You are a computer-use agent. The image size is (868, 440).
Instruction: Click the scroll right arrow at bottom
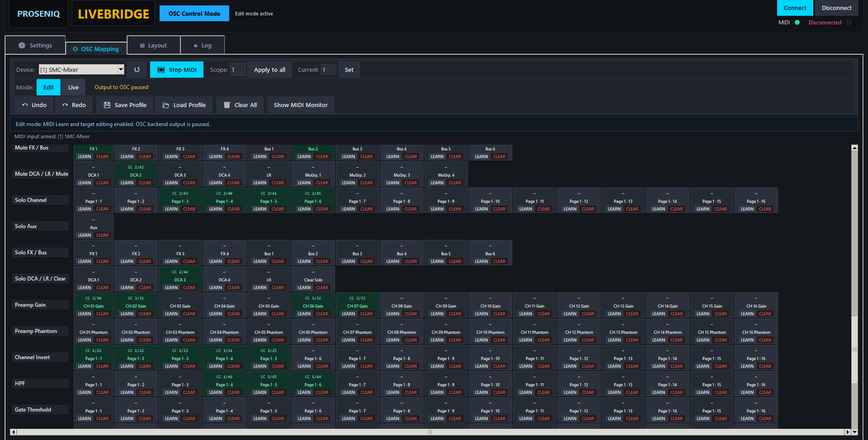point(848,432)
